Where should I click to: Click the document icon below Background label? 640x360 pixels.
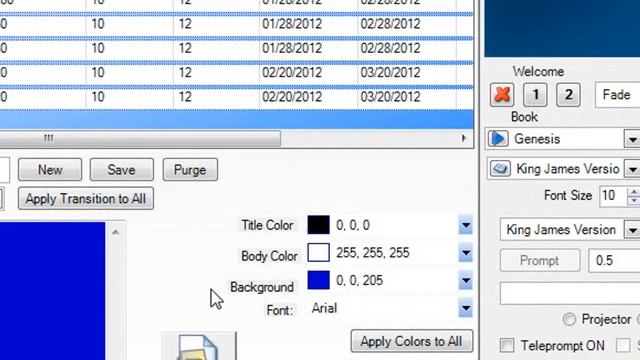point(199,347)
